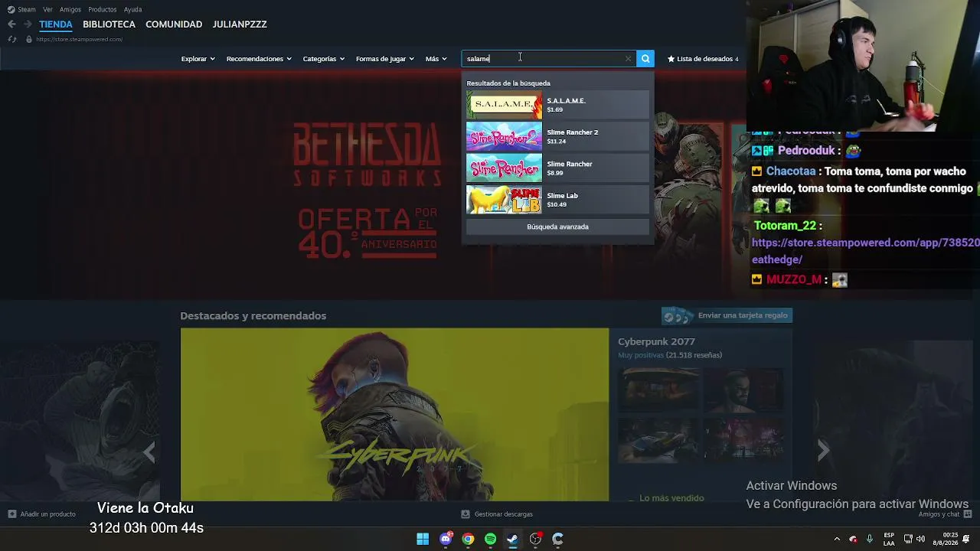Expand the Explorar dropdown
Image resolution: width=980 pixels, height=551 pixels.
198,59
